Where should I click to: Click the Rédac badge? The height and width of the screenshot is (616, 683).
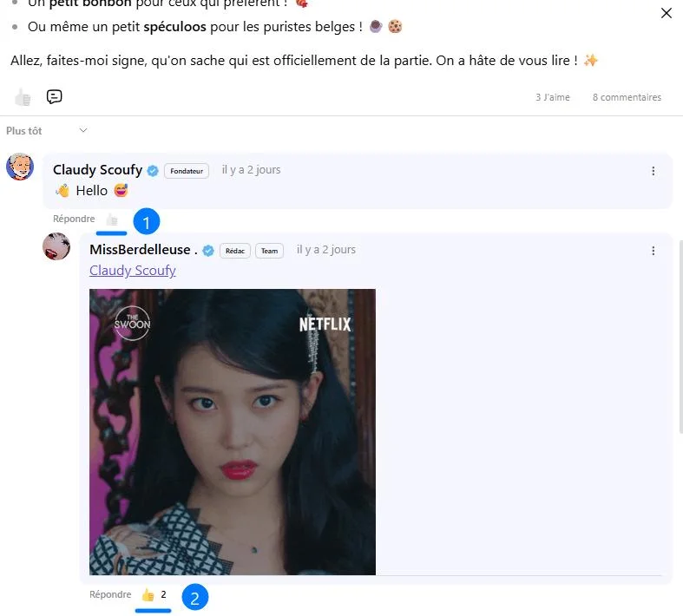(235, 251)
